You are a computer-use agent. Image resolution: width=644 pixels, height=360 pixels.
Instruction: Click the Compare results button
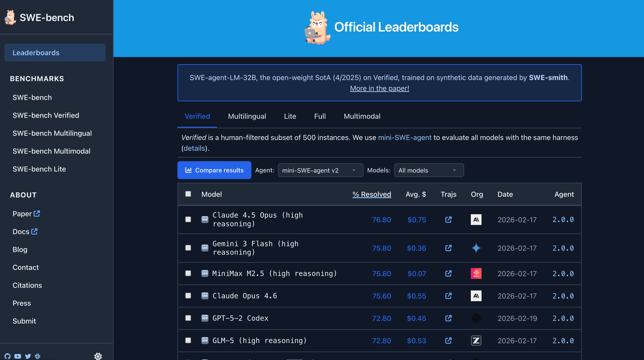pos(214,170)
